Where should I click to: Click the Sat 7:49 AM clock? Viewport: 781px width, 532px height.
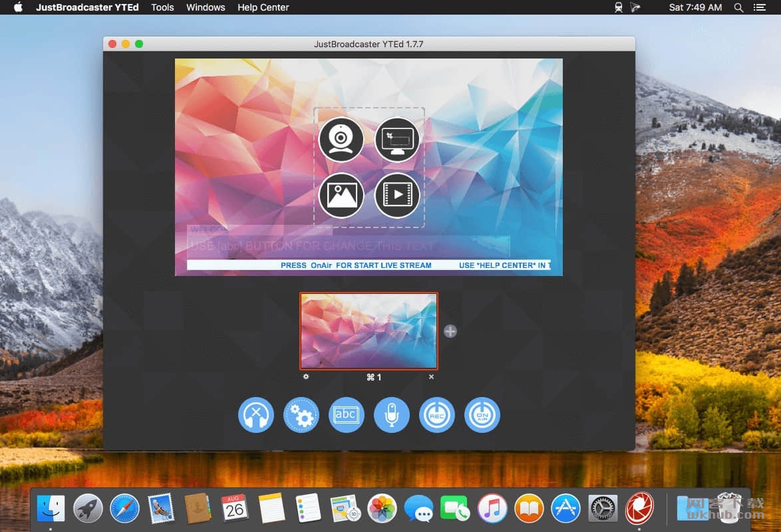pyautogui.click(x=695, y=7)
